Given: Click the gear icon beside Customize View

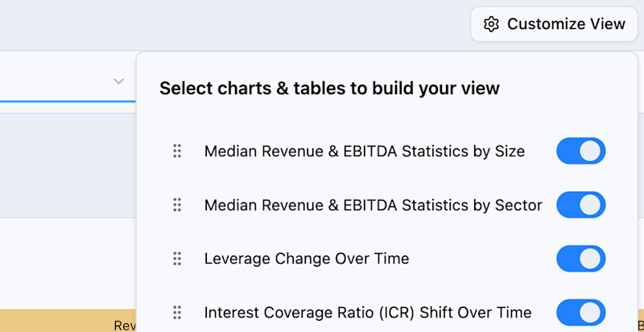Looking at the screenshot, I should click(491, 24).
